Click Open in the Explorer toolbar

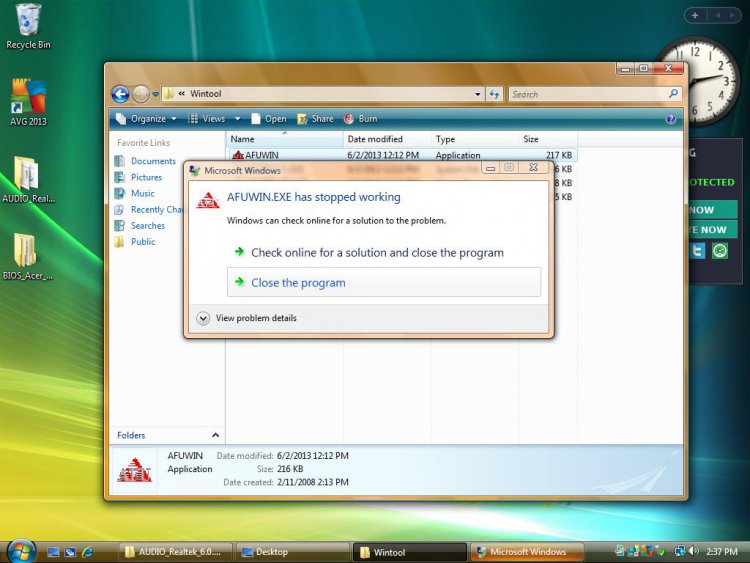coord(269,119)
